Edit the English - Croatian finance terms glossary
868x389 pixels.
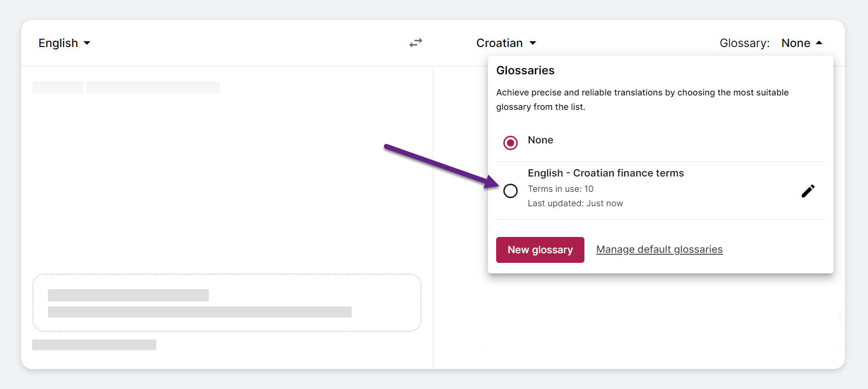coord(808,191)
